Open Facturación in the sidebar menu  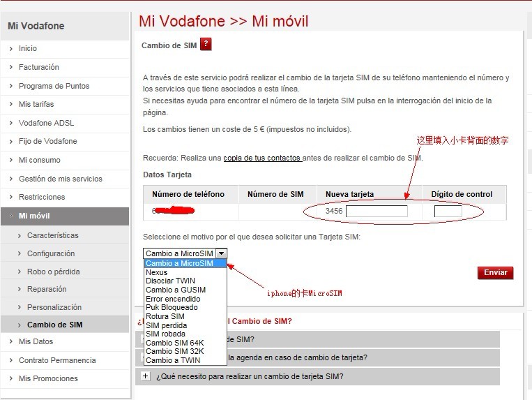[x=39, y=67]
